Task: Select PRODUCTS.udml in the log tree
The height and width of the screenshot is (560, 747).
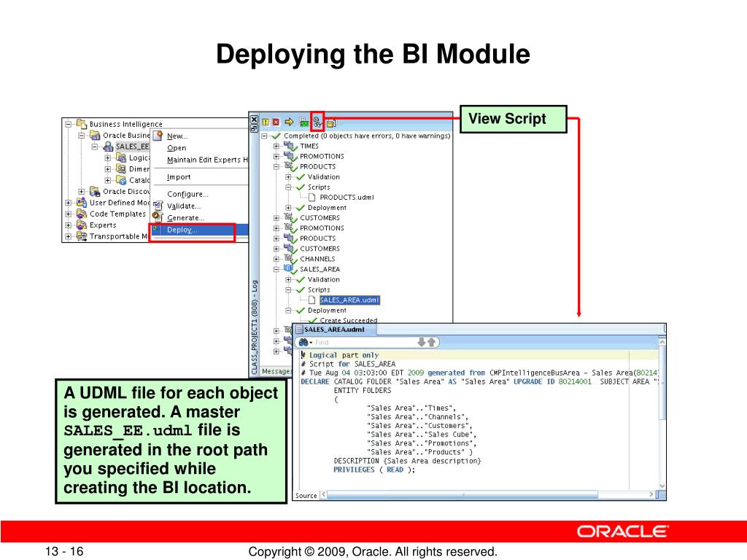Action: [x=347, y=197]
